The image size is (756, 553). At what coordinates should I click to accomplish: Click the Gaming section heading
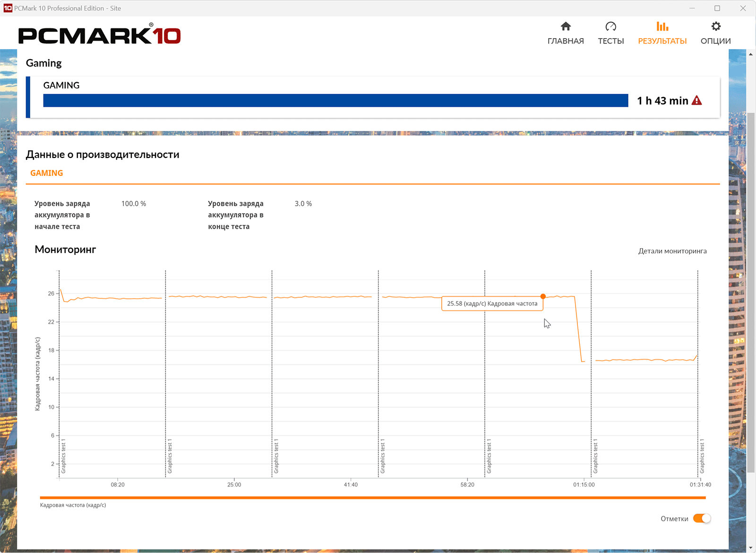(44, 63)
